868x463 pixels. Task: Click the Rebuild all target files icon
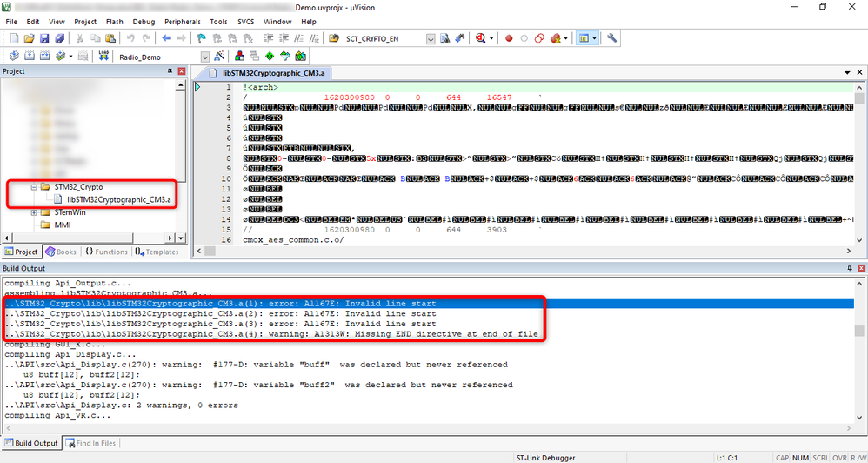pos(44,56)
